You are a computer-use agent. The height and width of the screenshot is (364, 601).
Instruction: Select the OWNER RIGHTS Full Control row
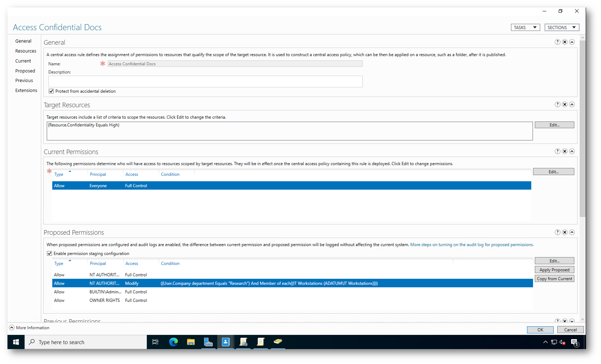point(293,300)
